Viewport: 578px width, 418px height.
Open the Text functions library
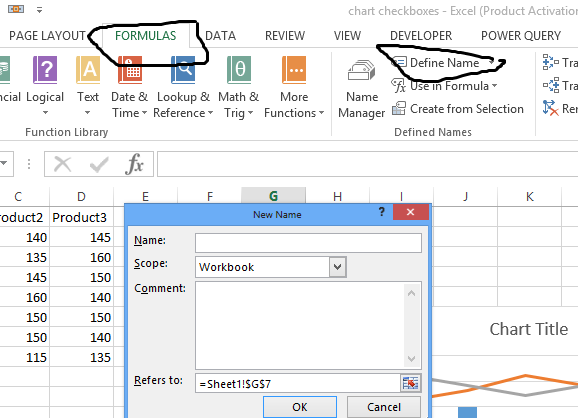point(88,86)
